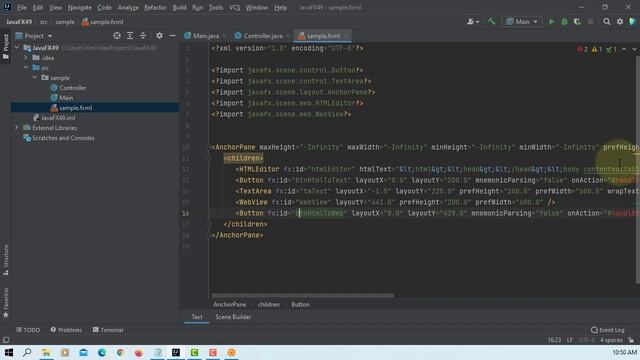Open File Explorer from the taskbar
The image size is (640, 360).
(x=46, y=352)
